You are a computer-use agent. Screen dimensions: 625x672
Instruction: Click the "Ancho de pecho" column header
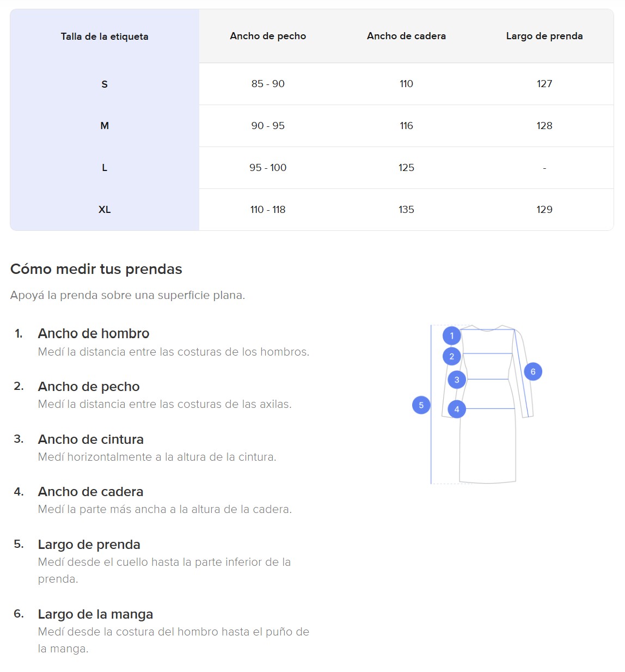(x=268, y=36)
